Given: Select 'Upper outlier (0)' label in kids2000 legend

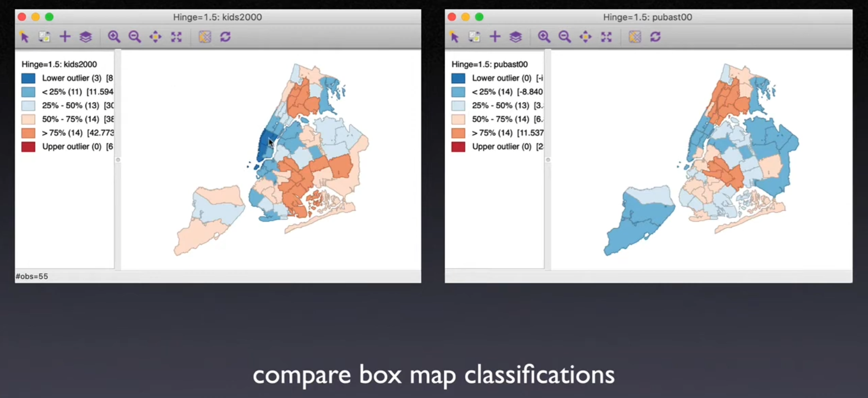Looking at the screenshot, I should tap(72, 147).
